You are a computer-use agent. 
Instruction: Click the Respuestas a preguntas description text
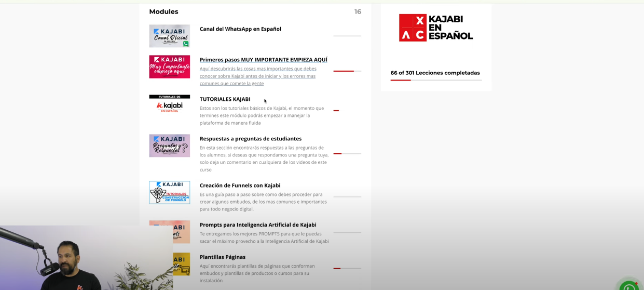[264, 159]
